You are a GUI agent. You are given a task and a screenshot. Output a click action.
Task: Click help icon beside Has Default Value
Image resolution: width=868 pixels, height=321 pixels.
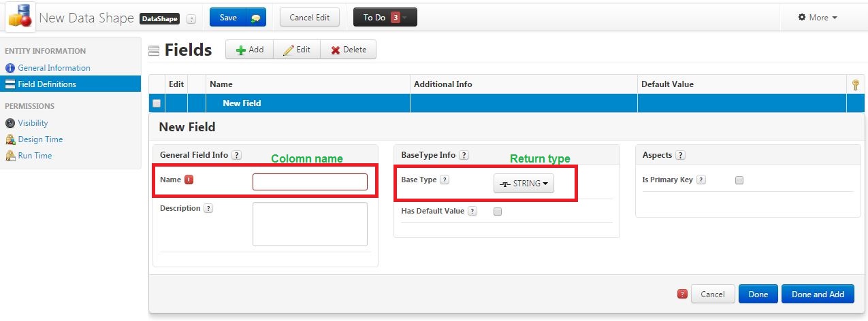tap(472, 211)
